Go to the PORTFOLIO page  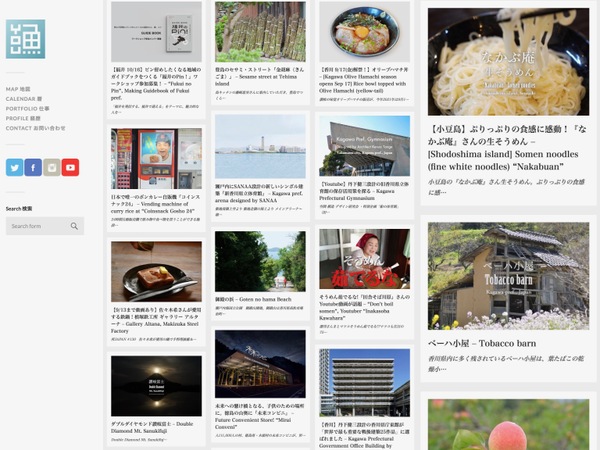pos(28,109)
